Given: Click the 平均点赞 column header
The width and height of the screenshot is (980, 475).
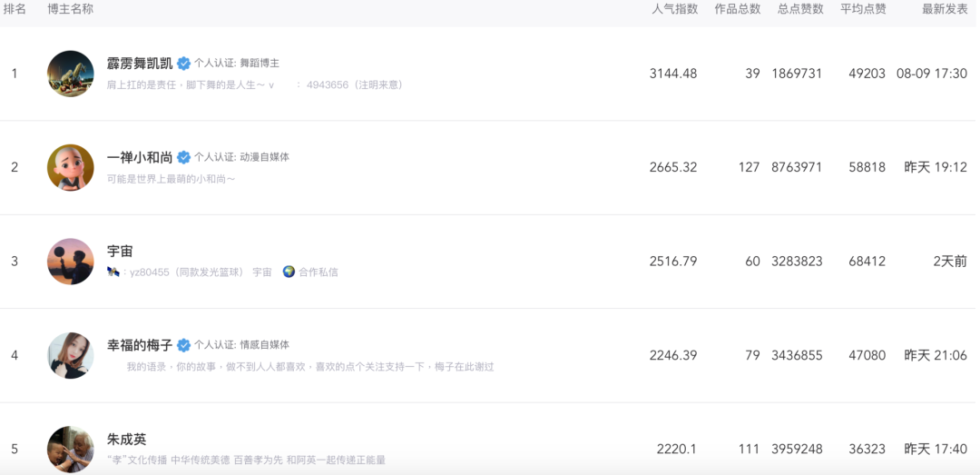Looking at the screenshot, I should (x=863, y=9).
